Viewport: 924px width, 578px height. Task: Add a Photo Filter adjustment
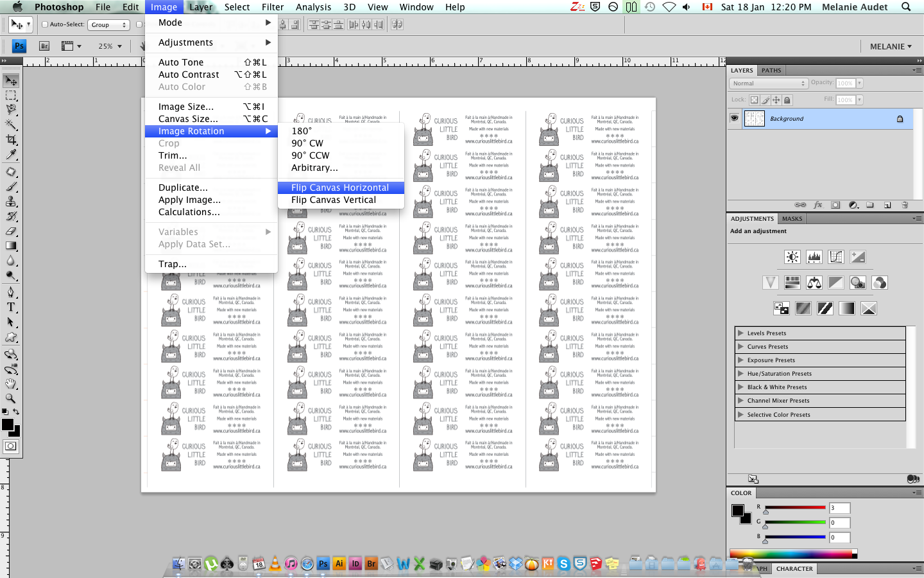[x=858, y=283]
